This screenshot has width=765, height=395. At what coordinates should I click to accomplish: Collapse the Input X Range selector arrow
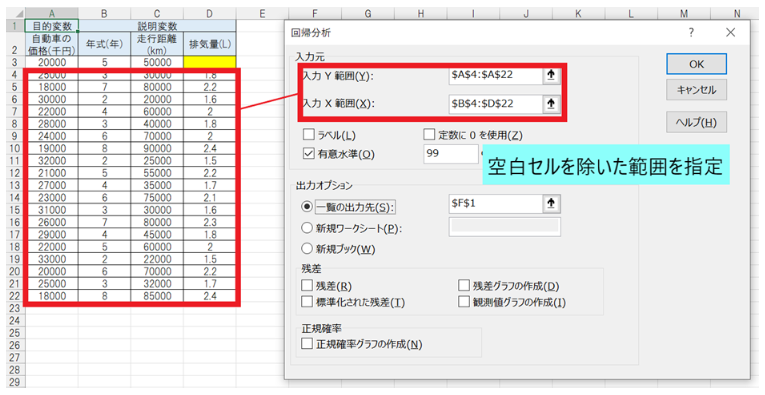[551, 104]
